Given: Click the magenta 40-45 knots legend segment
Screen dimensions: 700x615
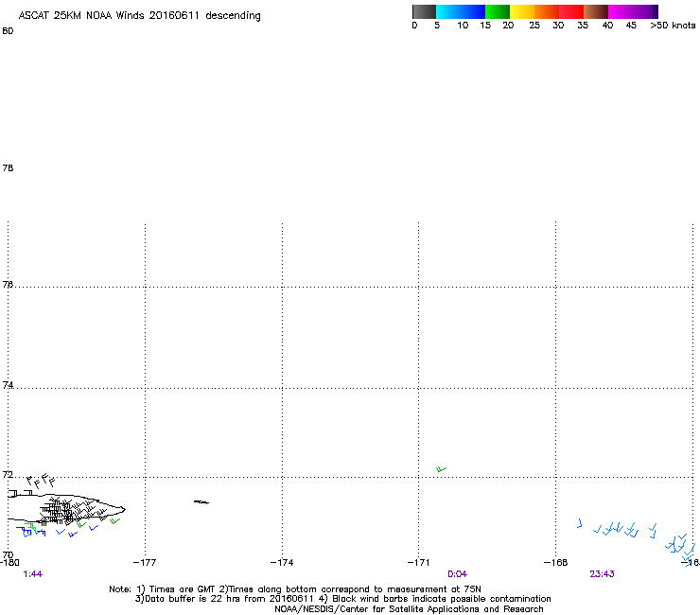Looking at the screenshot, I should 621,11.
